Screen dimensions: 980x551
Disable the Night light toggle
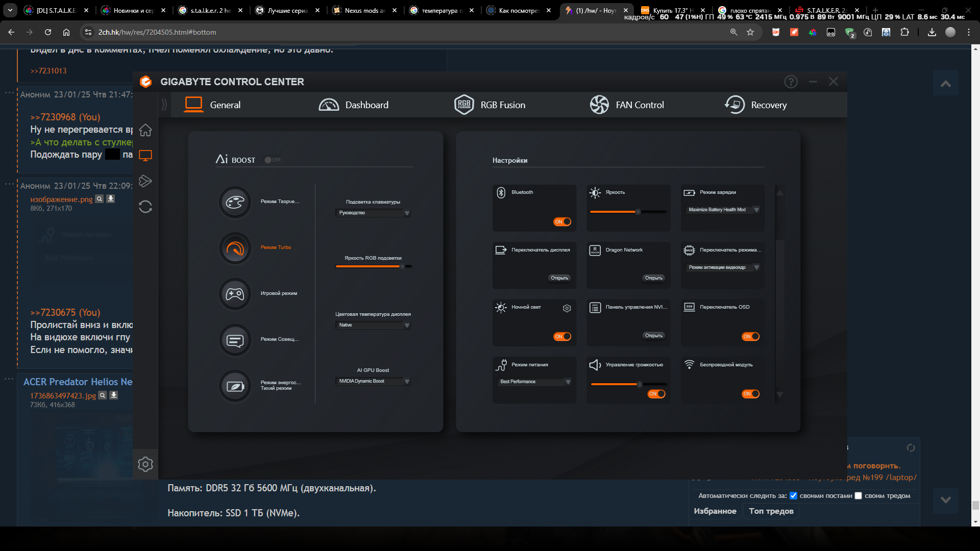[x=562, y=336]
